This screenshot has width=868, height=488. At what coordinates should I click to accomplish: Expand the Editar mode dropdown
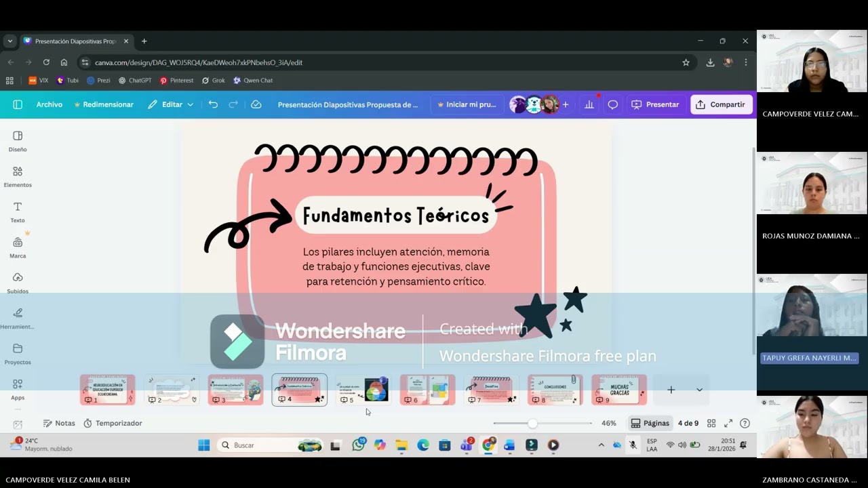pos(171,104)
